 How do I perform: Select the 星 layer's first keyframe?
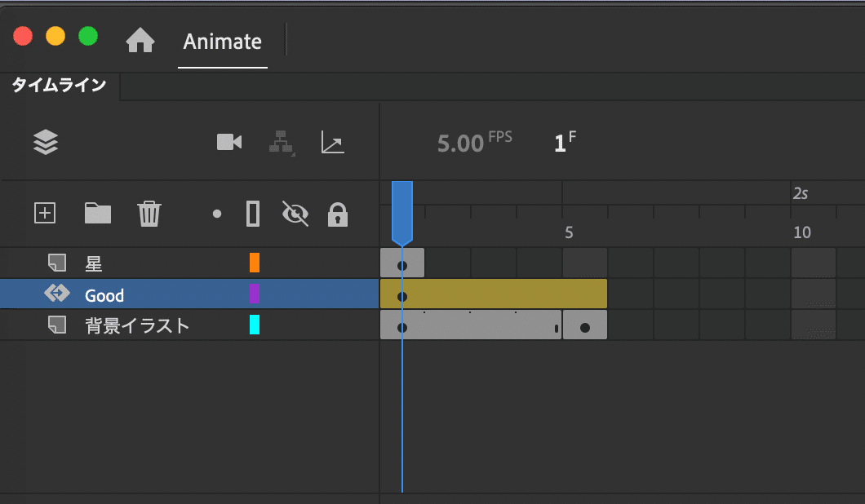[x=402, y=263]
